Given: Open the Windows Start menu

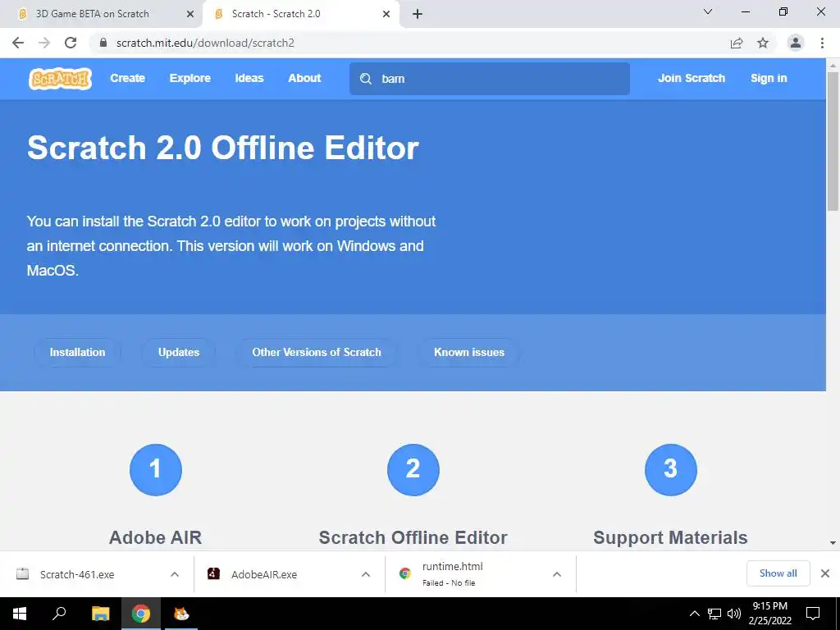Looking at the screenshot, I should (20, 614).
